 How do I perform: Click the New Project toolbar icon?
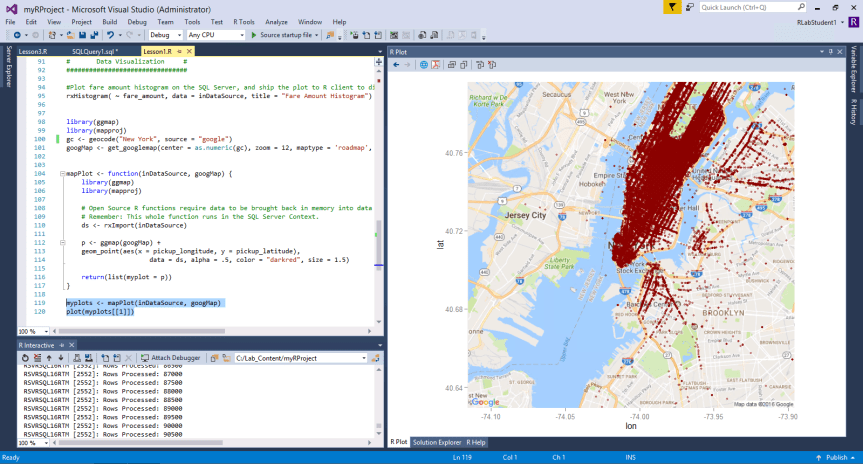pos(52,35)
